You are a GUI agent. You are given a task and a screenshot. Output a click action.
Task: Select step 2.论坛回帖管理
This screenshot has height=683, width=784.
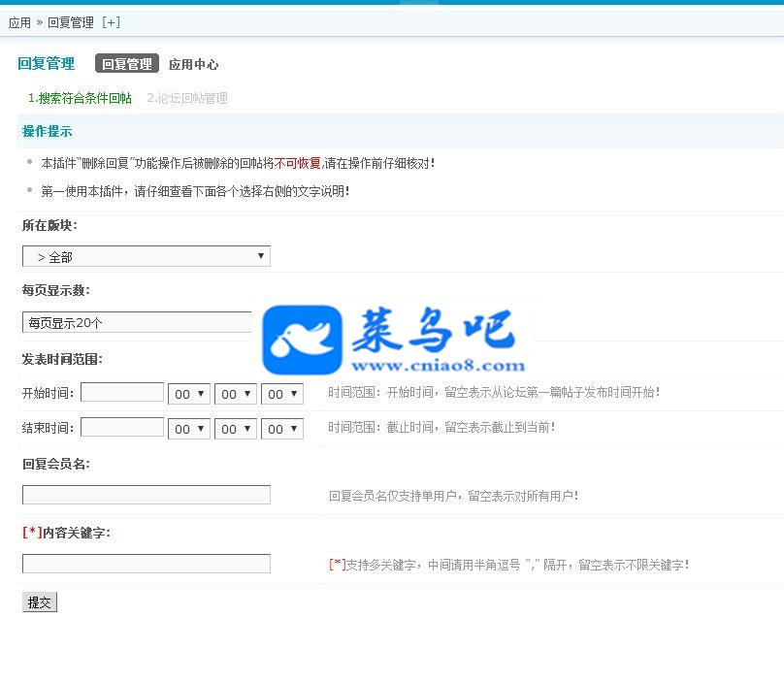tap(187, 98)
